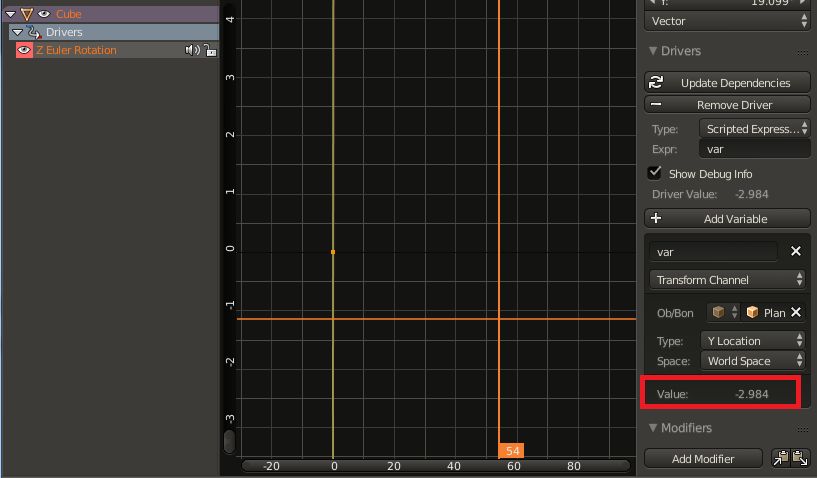The image size is (817, 478).
Task: Open the Vector handle type dropdown
Action: tap(727, 21)
